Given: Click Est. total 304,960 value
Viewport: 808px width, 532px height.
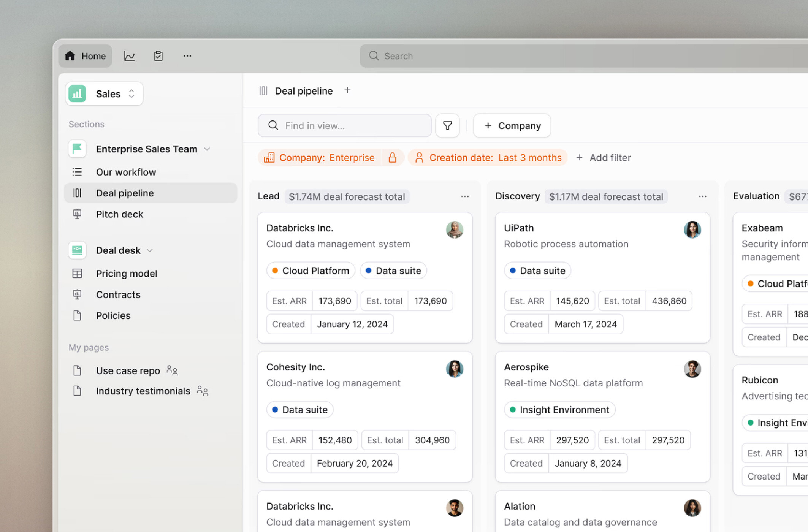Looking at the screenshot, I should pos(432,440).
